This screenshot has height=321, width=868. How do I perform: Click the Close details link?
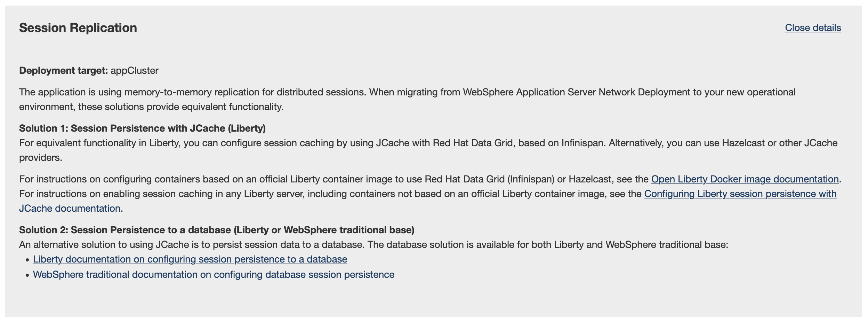813,28
